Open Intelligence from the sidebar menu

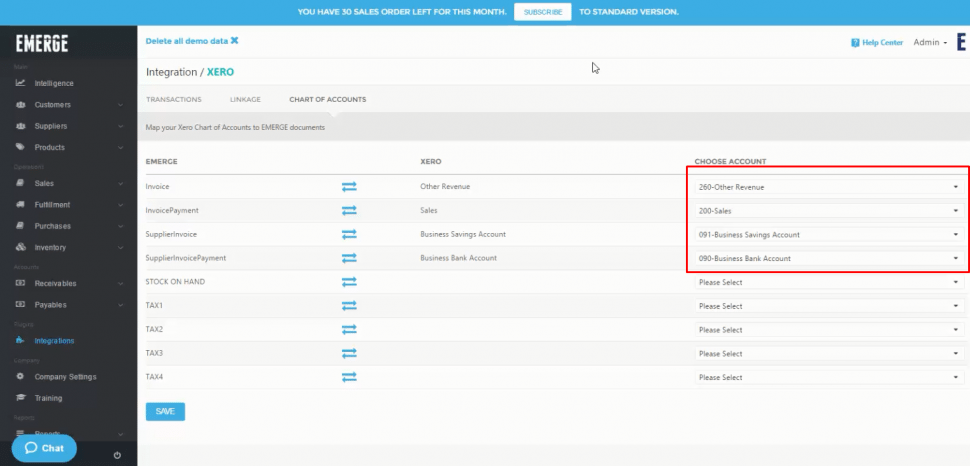pyautogui.click(x=54, y=84)
